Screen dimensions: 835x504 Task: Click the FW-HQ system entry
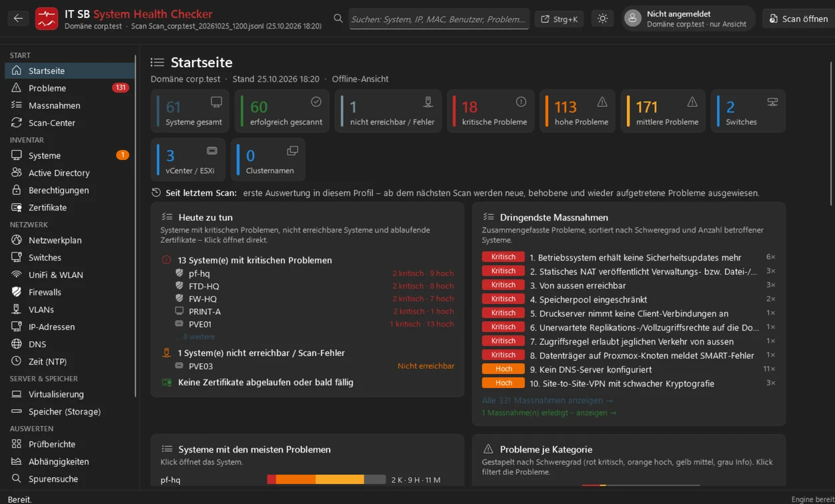point(314,299)
